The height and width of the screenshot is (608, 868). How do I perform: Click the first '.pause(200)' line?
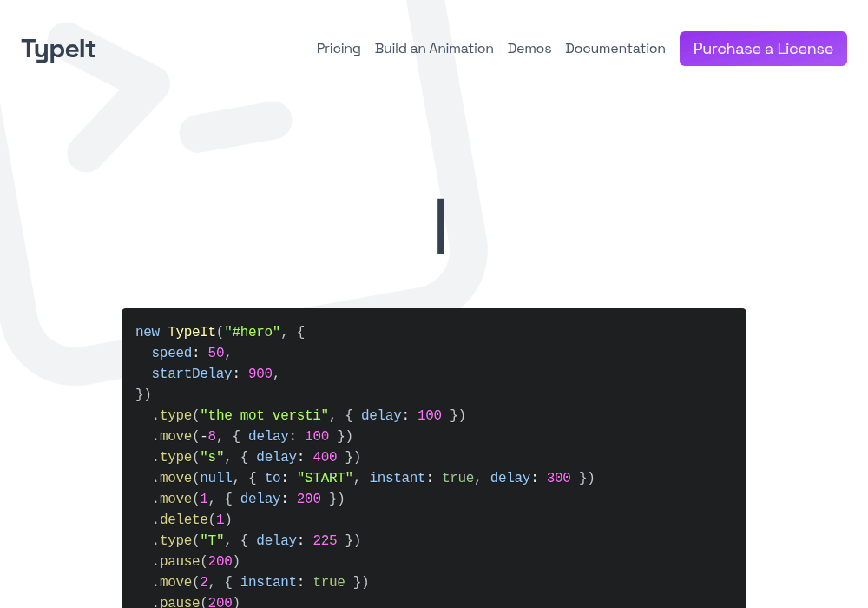[x=195, y=561]
